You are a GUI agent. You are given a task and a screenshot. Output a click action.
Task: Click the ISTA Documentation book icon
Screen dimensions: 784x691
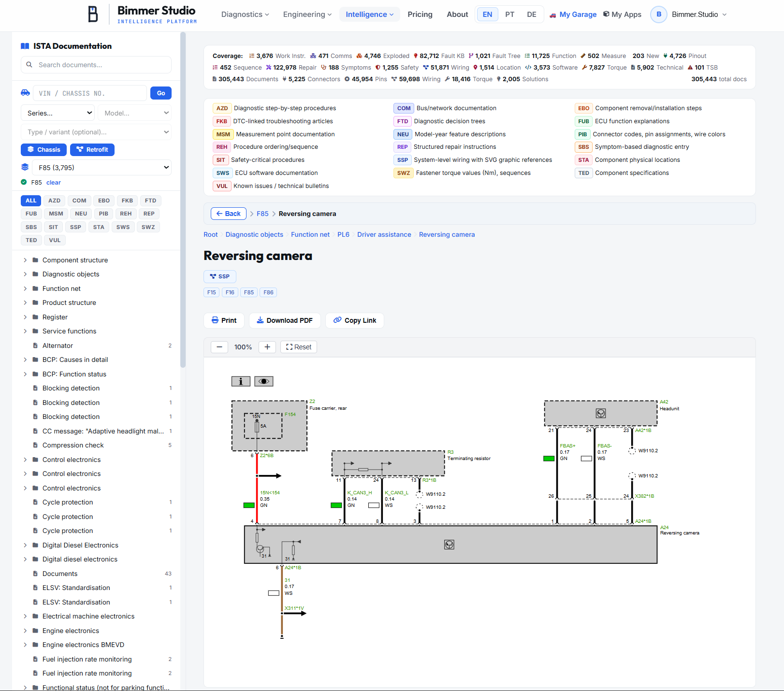coord(25,46)
